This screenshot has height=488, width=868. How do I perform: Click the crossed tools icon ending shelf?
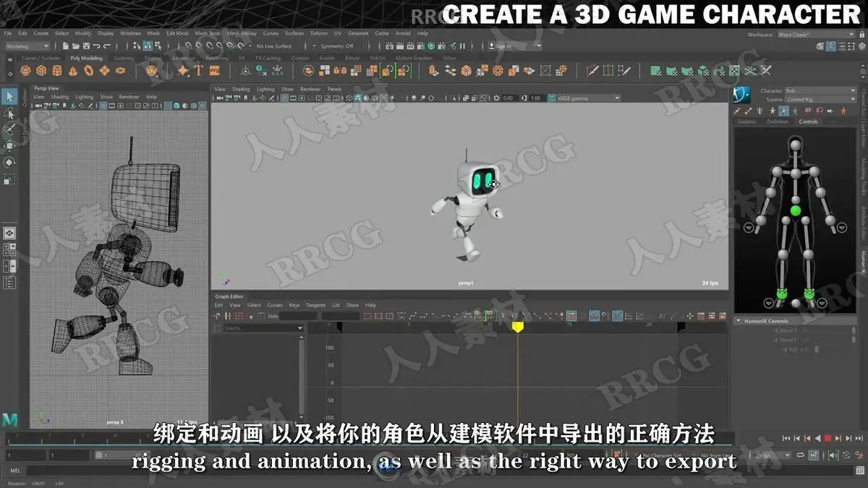pyautogui.click(x=766, y=71)
